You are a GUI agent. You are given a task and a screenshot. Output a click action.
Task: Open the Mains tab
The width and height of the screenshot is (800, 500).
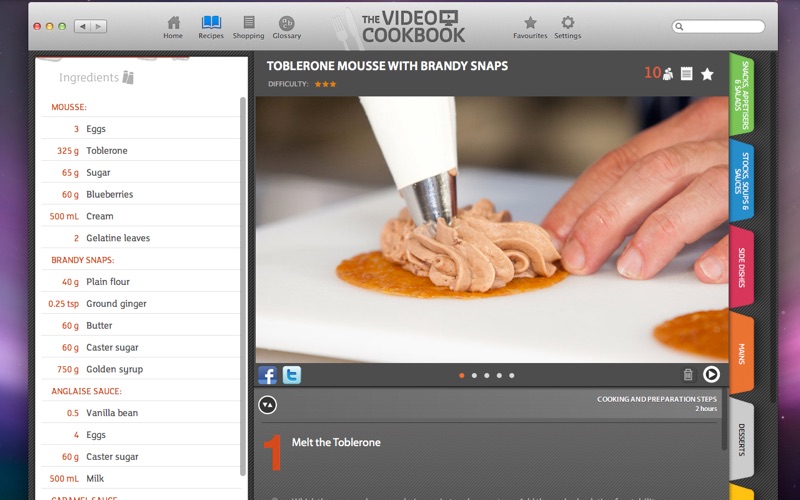(742, 353)
